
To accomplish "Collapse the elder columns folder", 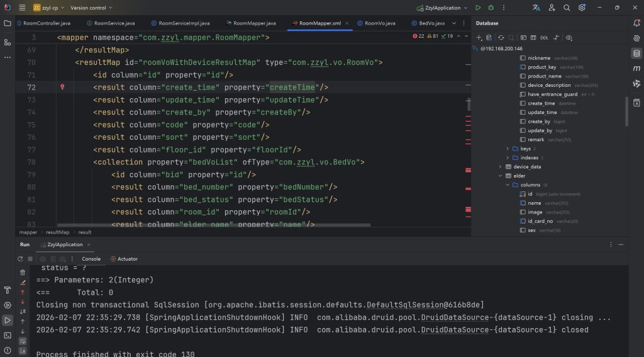I will (508, 185).
